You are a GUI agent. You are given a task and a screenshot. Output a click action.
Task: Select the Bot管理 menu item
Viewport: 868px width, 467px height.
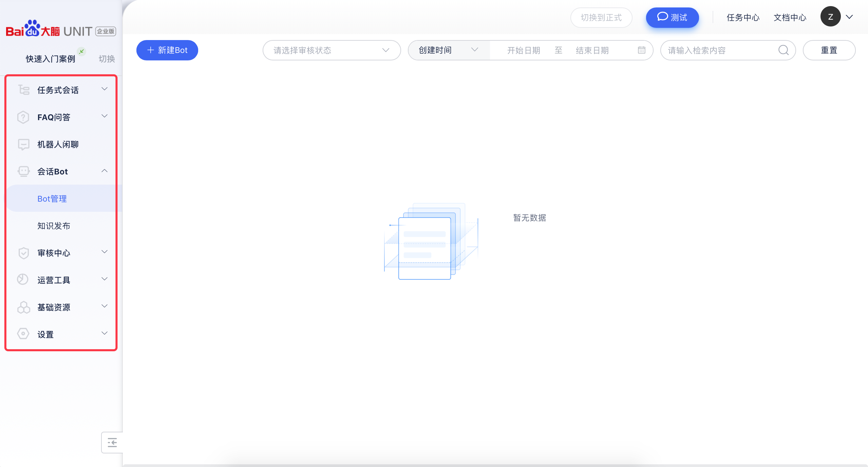(52, 199)
